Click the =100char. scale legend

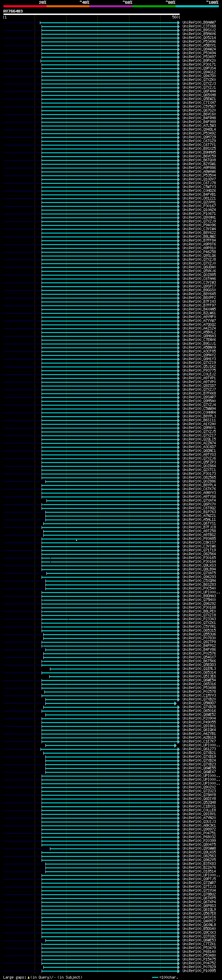click(165, 977)
